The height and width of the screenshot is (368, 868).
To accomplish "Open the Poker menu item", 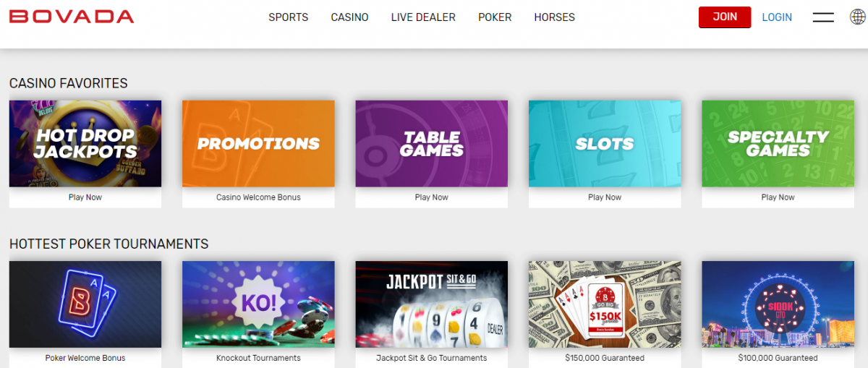I will pos(495,17).
